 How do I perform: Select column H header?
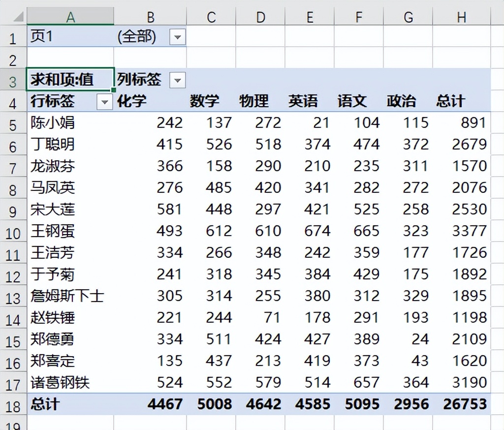[462, 17]
